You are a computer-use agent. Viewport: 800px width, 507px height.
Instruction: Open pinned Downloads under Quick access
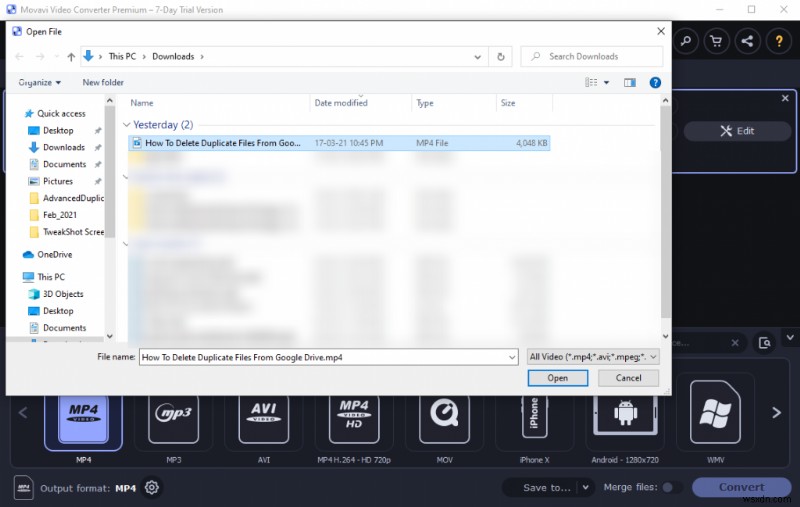click(x=64, y=147)
